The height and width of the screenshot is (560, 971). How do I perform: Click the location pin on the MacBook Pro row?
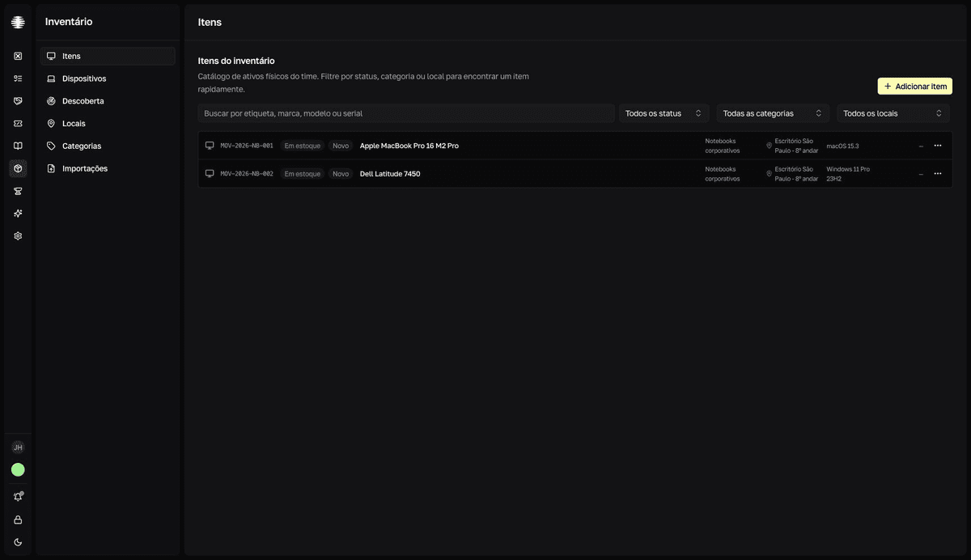tap(769, 146)
